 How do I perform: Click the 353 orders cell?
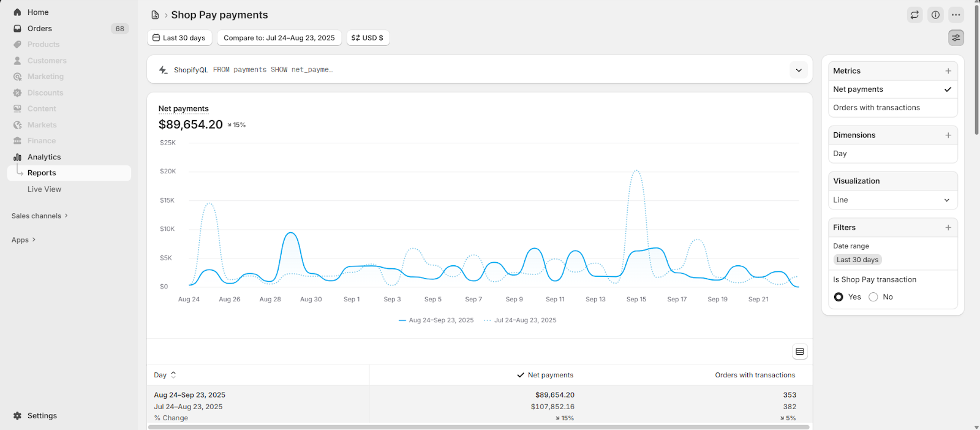click(x=790, y=395)
